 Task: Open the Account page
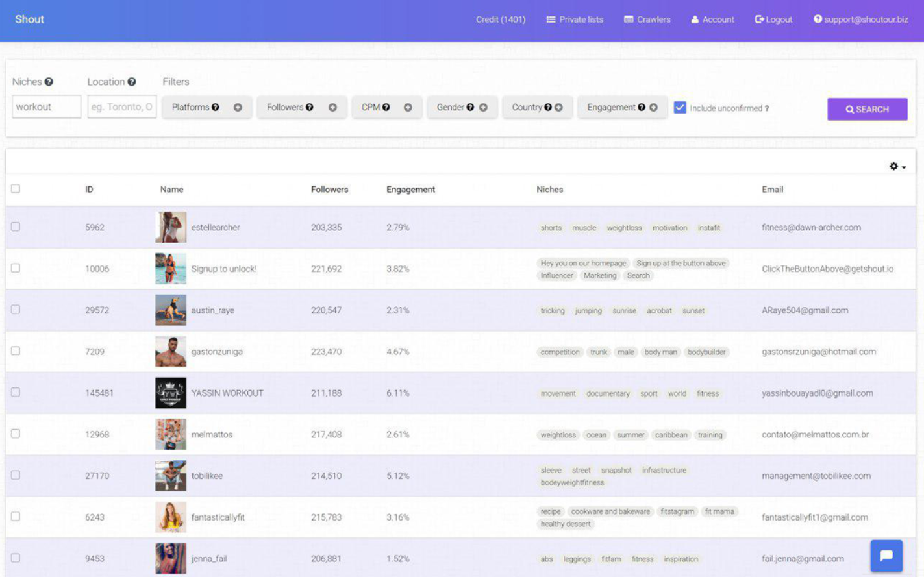(712, 19)
